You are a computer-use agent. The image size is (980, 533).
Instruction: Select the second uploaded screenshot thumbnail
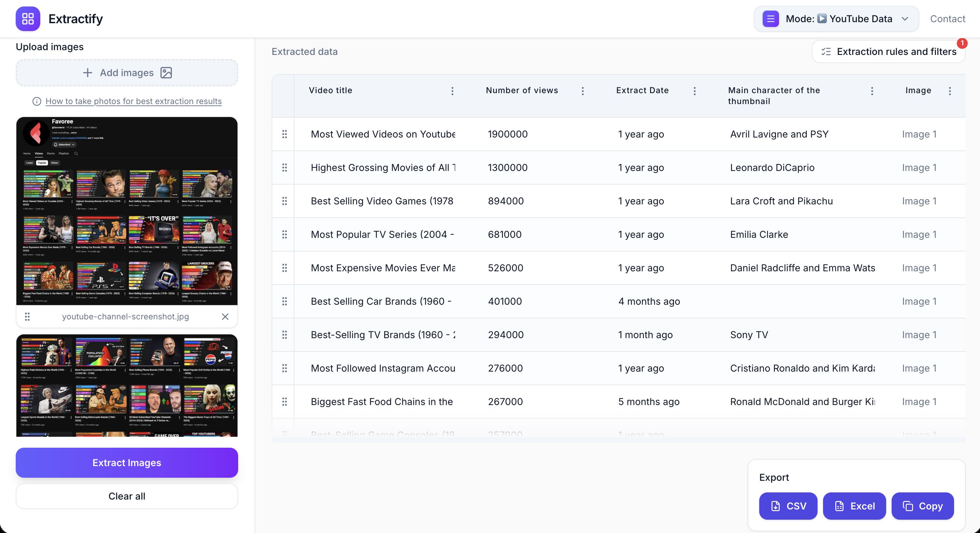[127, 385]
